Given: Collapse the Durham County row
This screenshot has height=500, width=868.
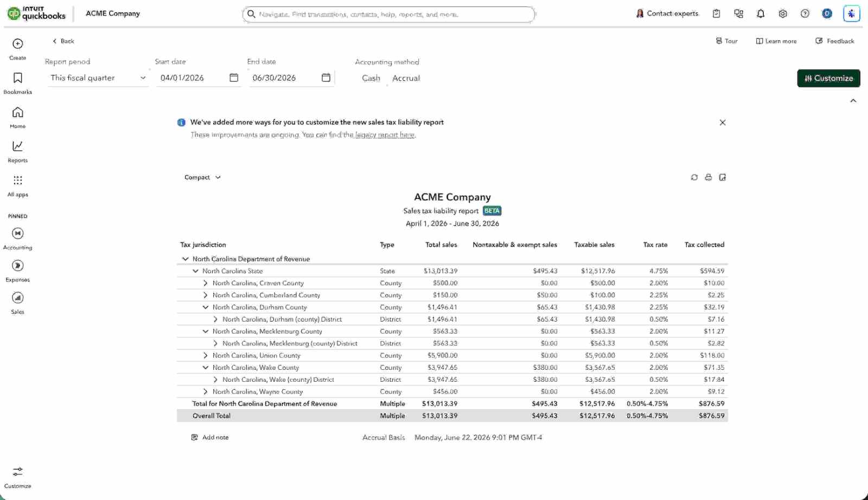Looking at the screenshot, I should tap(205, 307).
